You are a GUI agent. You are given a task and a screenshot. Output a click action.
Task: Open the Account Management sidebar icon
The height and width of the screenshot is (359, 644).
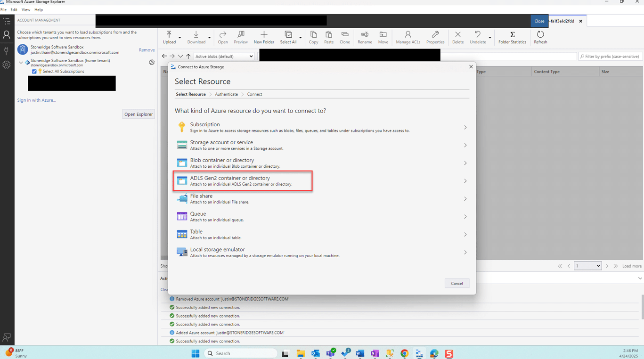point(7,35)
